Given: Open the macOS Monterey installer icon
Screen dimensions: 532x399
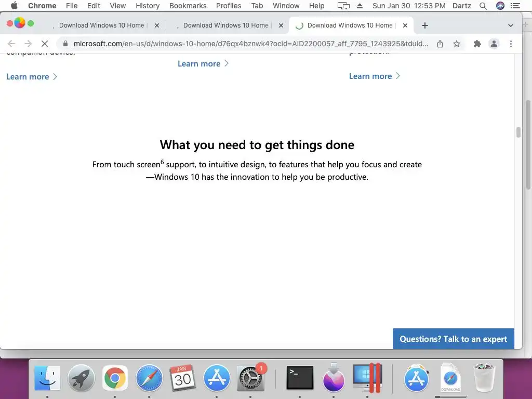Looking at the screenshot, I should coord(334,378).
